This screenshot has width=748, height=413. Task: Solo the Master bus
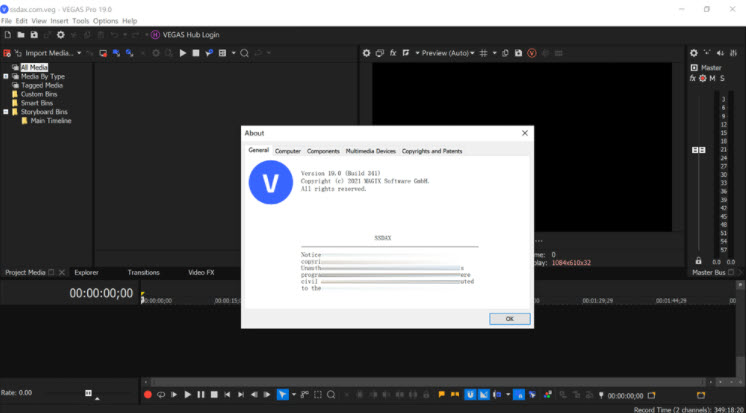[723, 78]
